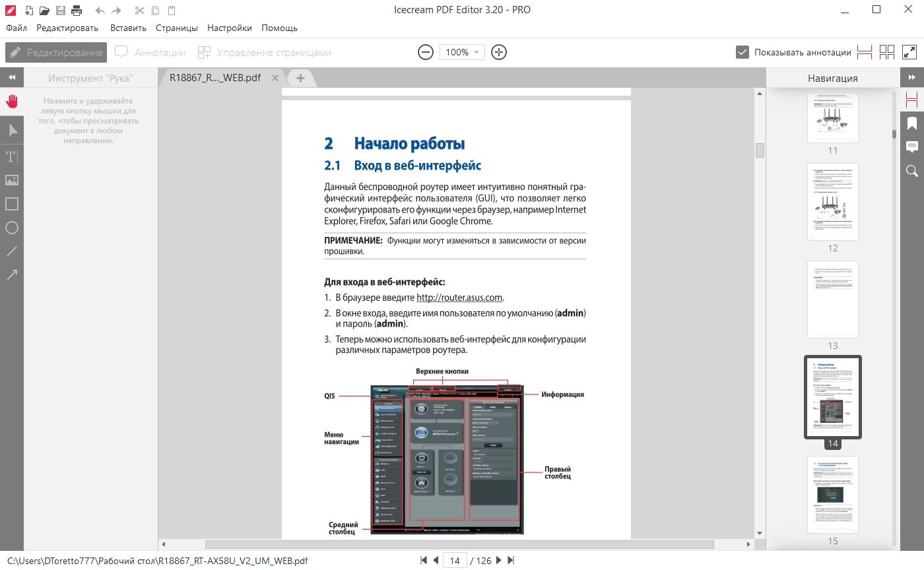Open the bookmarks panel icon
This screenshot has height=570, width=924.
tap(912, 123)
